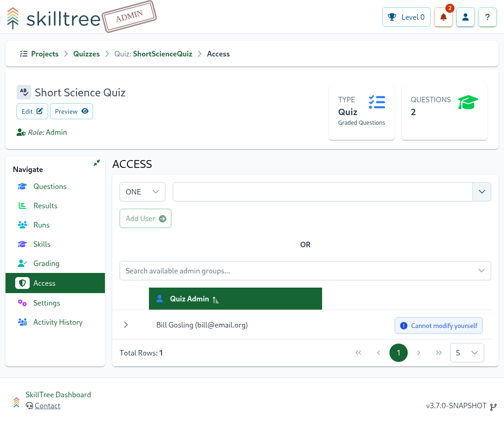The width and height of the screenshot is (504, 422).
Task: Open notifications bell icon
Action: coord(444,17)
